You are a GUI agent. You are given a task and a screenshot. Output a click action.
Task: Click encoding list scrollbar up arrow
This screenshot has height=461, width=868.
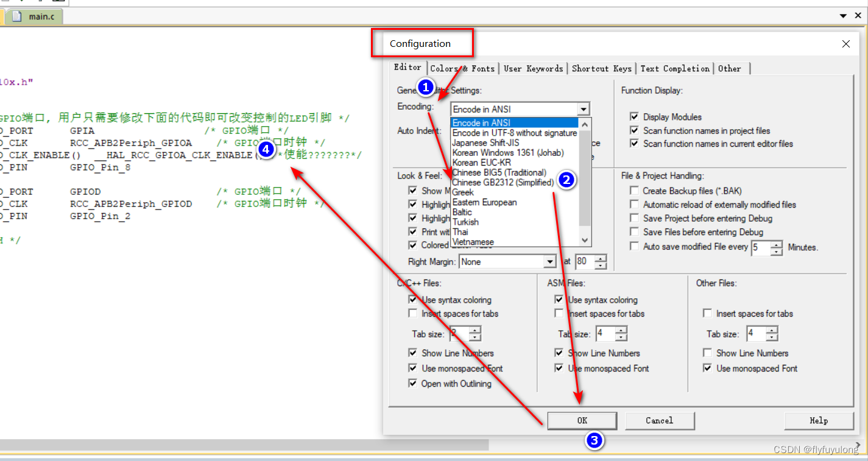(x=585, y=124)
